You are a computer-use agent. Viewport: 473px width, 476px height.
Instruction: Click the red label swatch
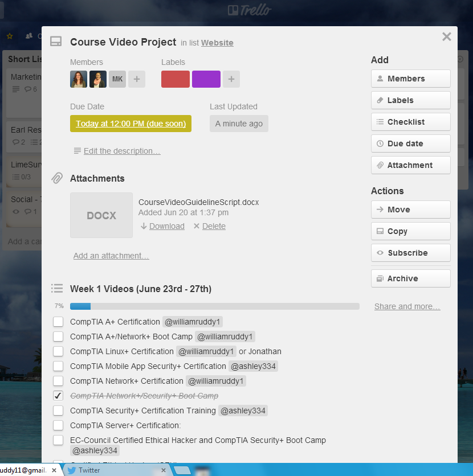[x=176, y=79]
